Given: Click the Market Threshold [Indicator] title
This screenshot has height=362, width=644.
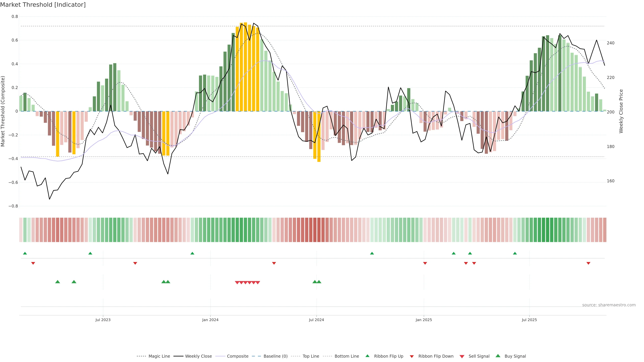Looking at the screenshot, I should click(43, 5).
